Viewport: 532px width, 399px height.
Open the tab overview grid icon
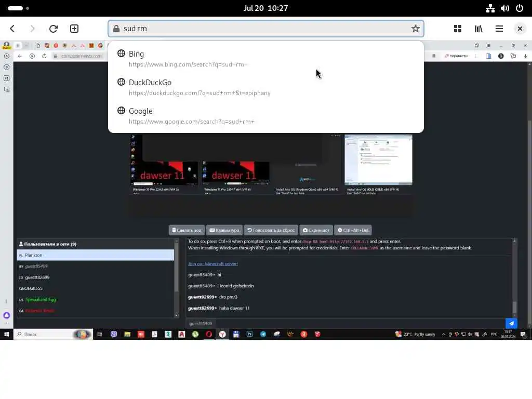coord(457,29)
